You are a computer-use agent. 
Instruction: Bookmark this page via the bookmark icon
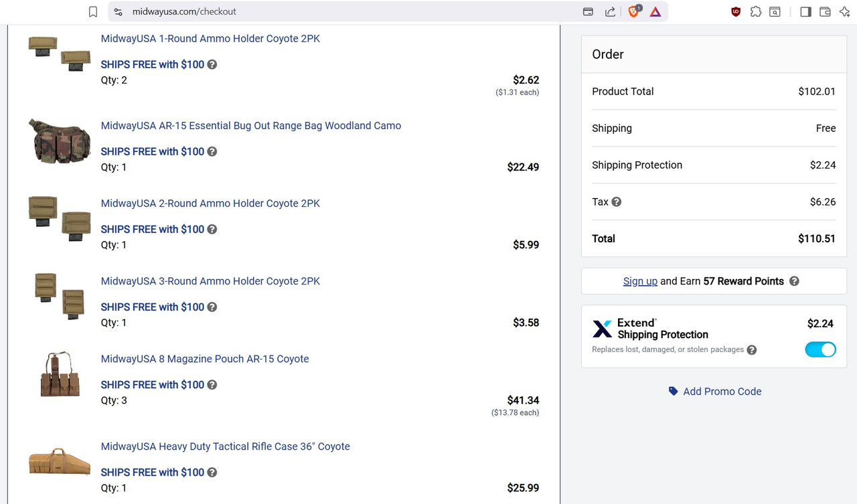(x=92, y=11)
